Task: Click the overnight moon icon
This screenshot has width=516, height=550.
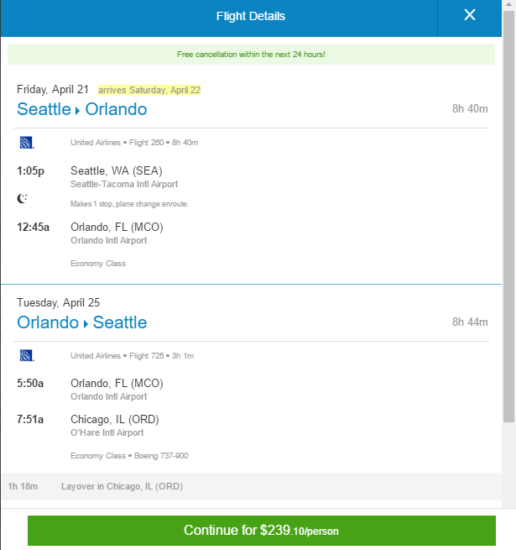Action: click(x=22, y=199)
